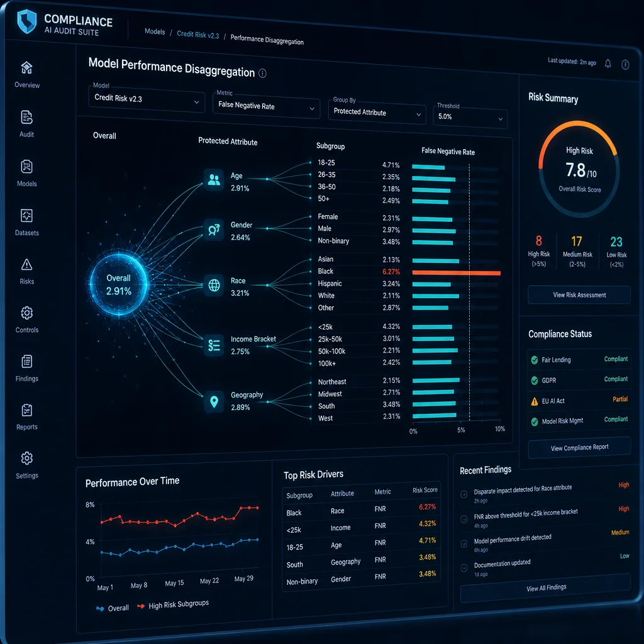Click the orange Black subgroup 6.27% bar

[457, 273]
